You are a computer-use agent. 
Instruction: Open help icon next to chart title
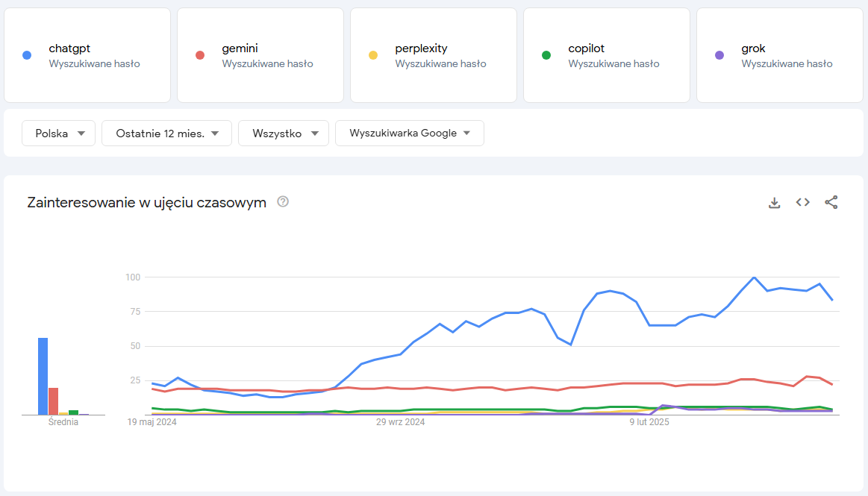(283, 202)
